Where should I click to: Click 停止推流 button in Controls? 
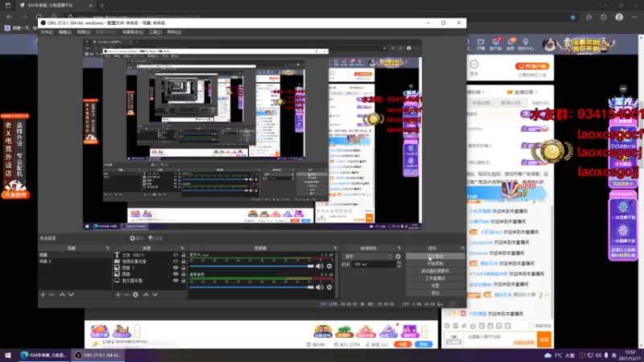tap(436, 256)
